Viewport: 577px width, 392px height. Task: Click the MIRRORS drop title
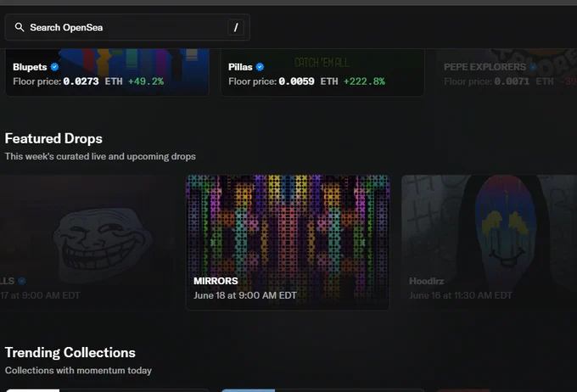(x=216, y=281)
